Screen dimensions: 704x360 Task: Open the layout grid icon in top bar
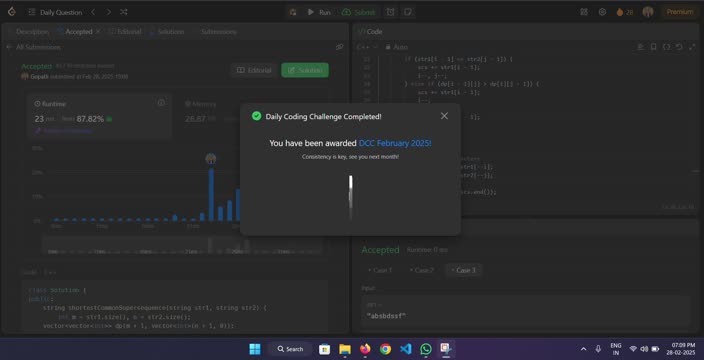click(x=584, y=12)
